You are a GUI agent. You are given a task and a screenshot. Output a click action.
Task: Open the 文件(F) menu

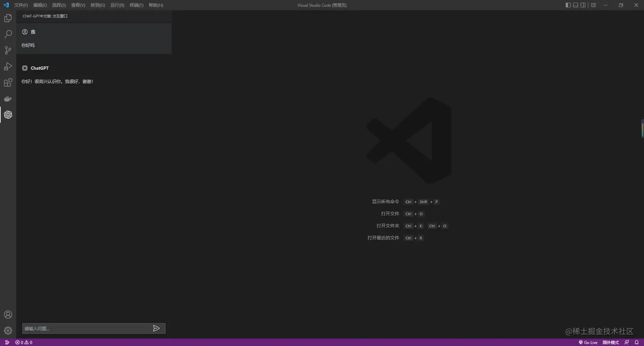coord(21,5)
